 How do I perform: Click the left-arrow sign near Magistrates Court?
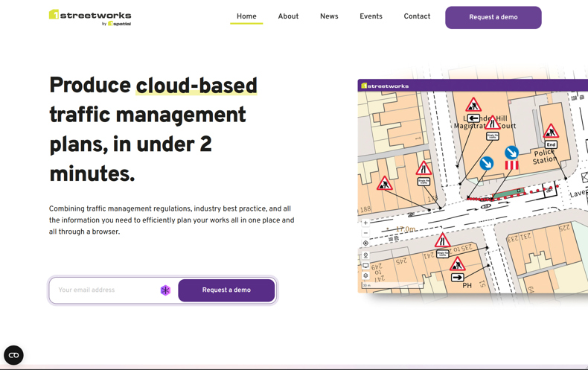click(x=473, y=118)
